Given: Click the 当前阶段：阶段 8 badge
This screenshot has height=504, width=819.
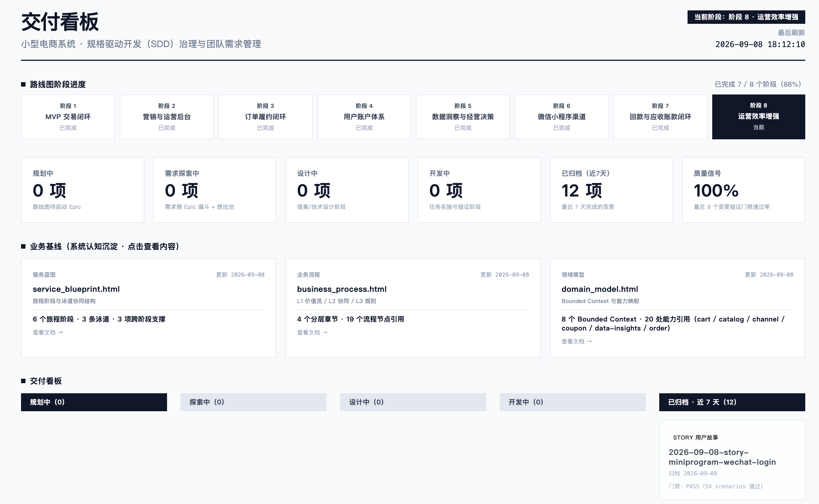Looking at the screenshot, I should [x=746, y=17].
